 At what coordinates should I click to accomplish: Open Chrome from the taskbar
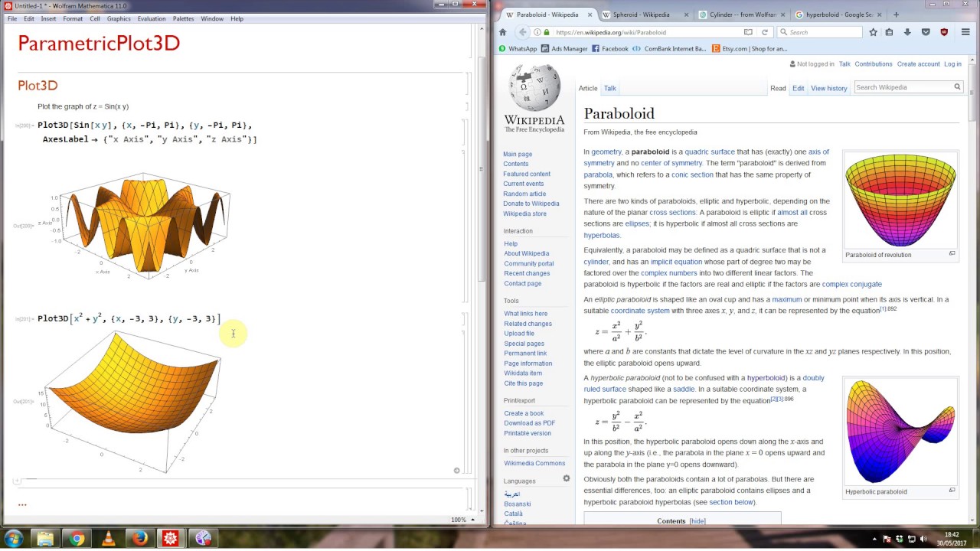(x=77, y=539)
